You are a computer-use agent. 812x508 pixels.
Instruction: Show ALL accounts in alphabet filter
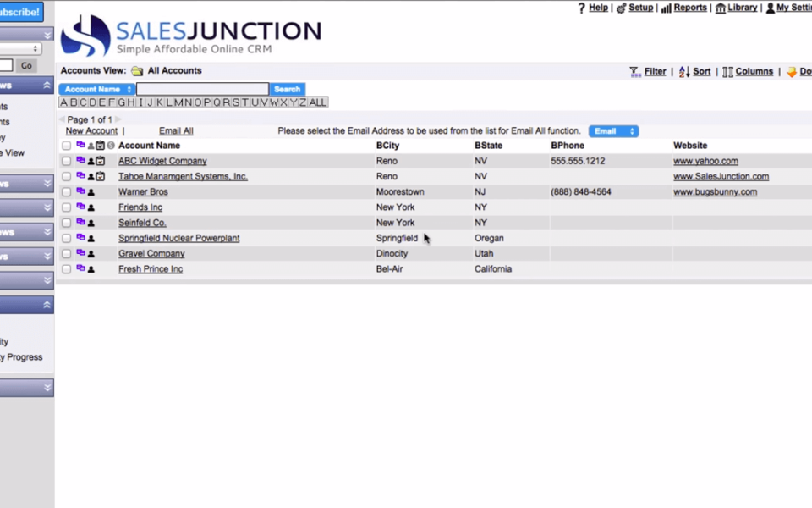coord(317,102)
